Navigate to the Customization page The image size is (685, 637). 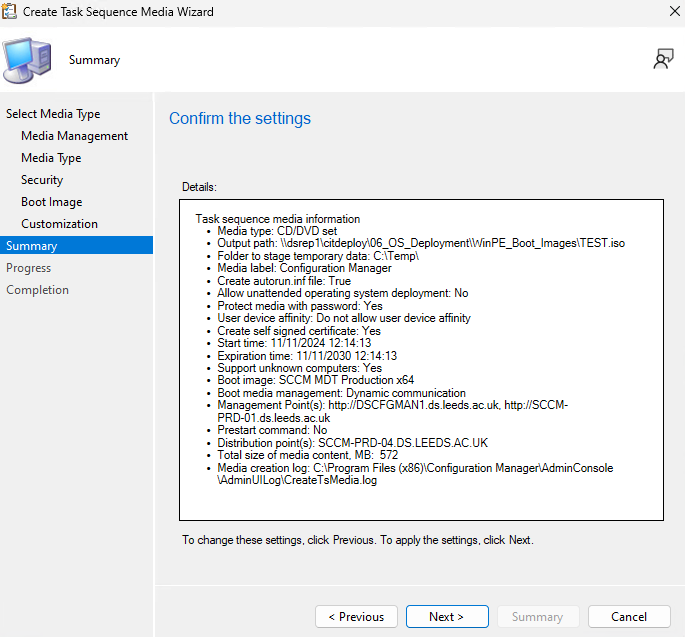pos(59,224)
